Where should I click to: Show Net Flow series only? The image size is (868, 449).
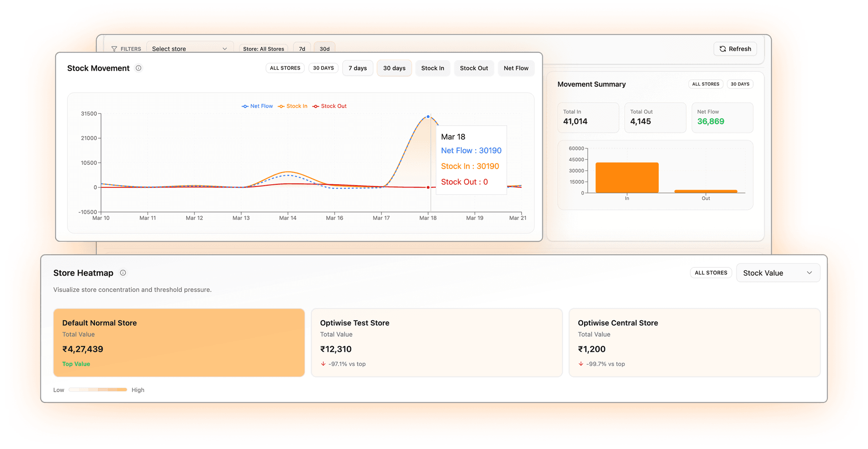[516, 68]
